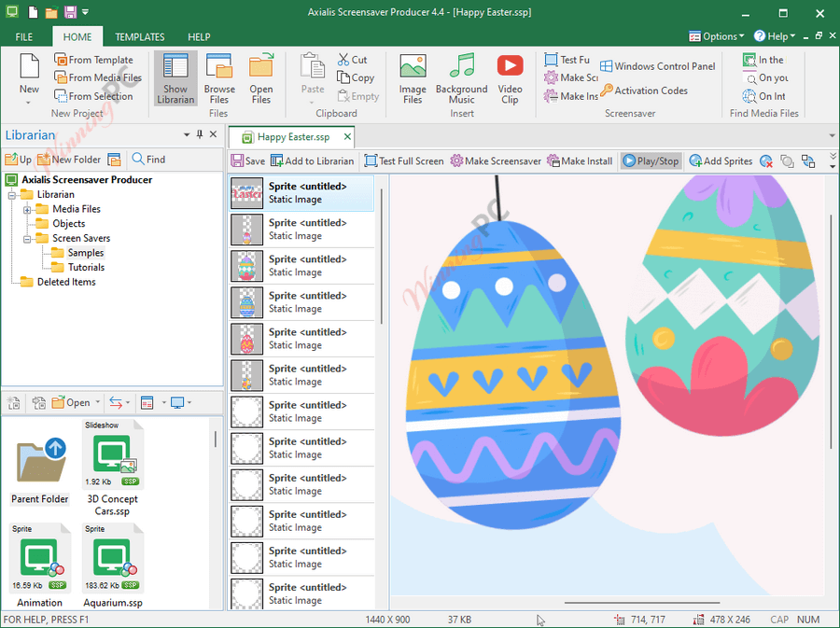This screenshot has width=840, height=628.
Task: Click Test Full Screen in document toolbar
Action: [404, 160]
